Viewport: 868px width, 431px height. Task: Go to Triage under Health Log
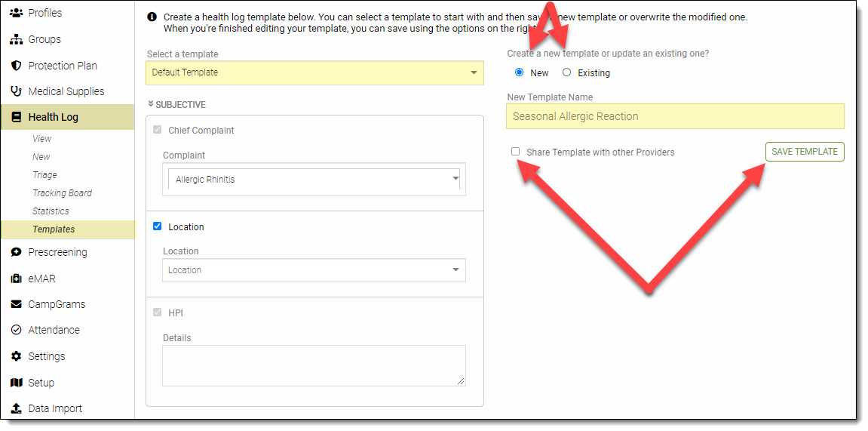coord(44,175)
